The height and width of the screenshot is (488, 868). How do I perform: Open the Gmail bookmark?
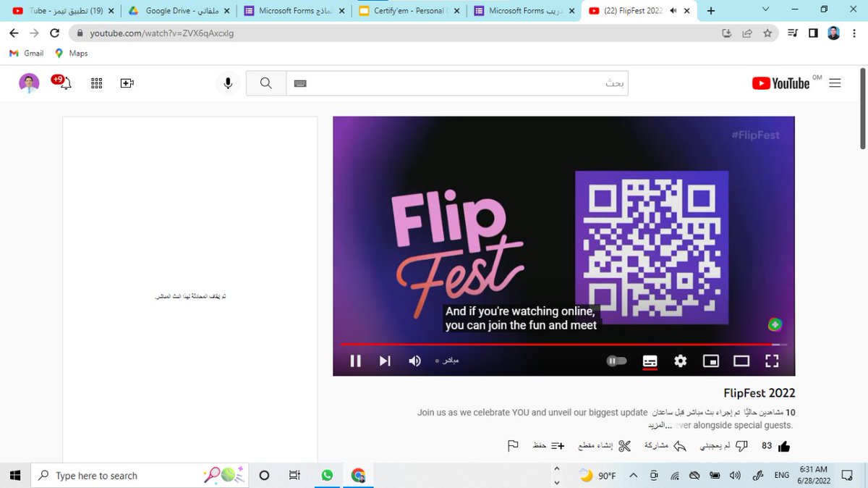coord(27,54)
